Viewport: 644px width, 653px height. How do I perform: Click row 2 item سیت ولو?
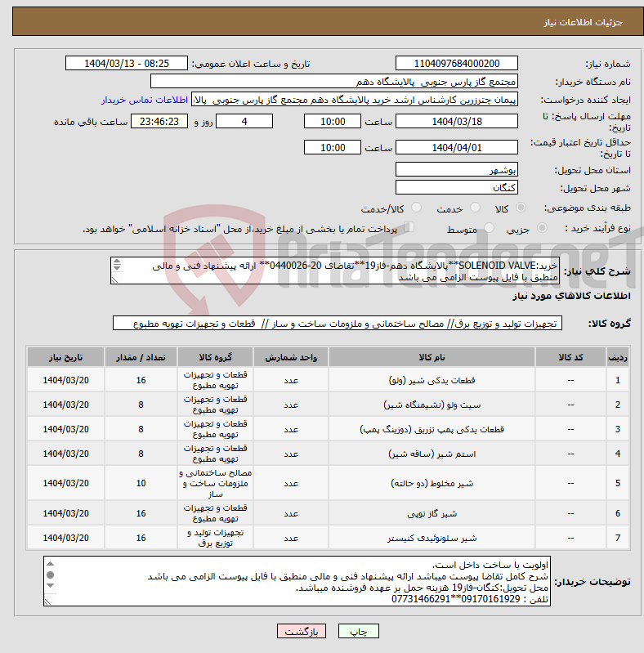432,405
